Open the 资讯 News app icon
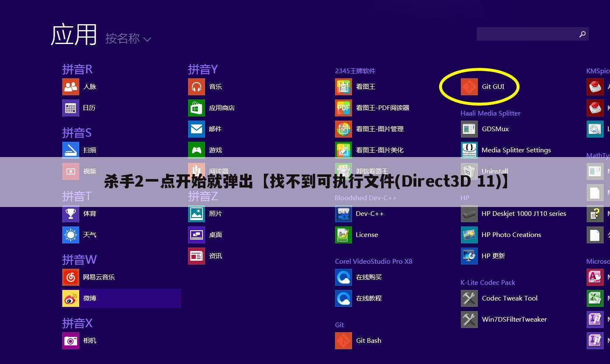Image resolution: width=610 pixels, height=364 pixels. 197,256
